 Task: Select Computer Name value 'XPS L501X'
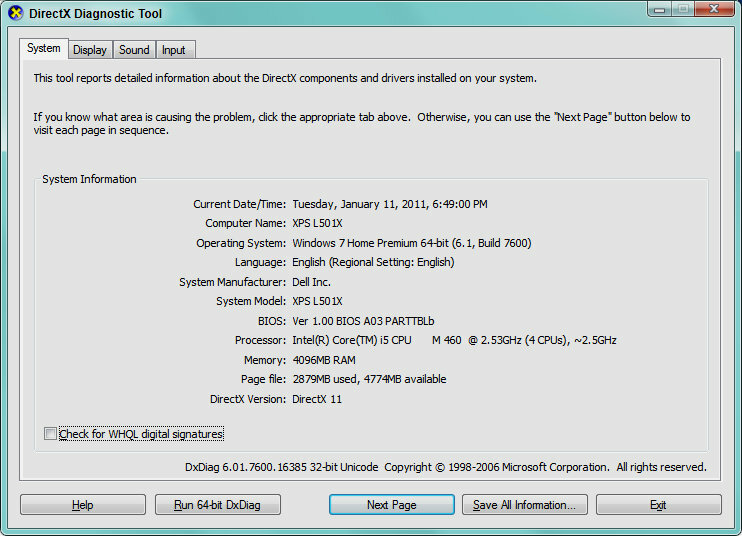[x=317, y=223]
